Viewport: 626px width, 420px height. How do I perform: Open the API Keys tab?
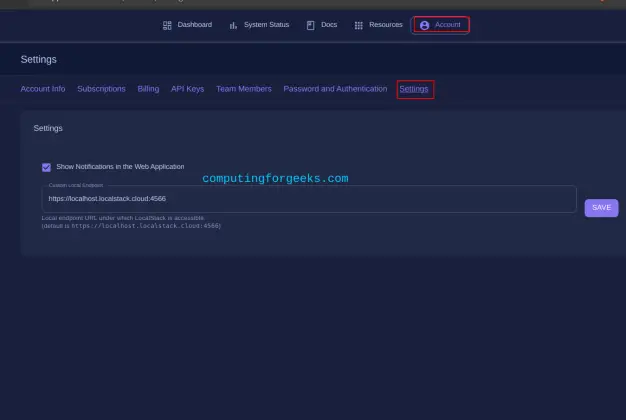(x=187, y=89)
